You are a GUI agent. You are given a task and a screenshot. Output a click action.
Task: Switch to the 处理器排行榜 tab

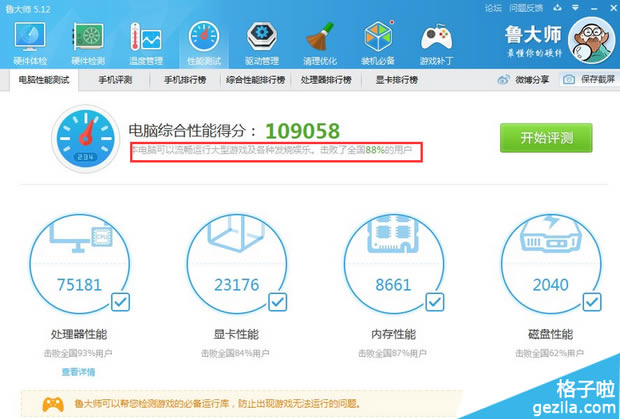click(x=326, y=80)
